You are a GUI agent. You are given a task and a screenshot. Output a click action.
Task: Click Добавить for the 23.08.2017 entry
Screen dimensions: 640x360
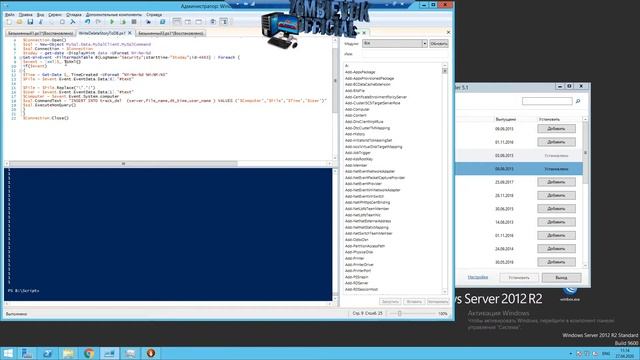click(x=556, y=182)
